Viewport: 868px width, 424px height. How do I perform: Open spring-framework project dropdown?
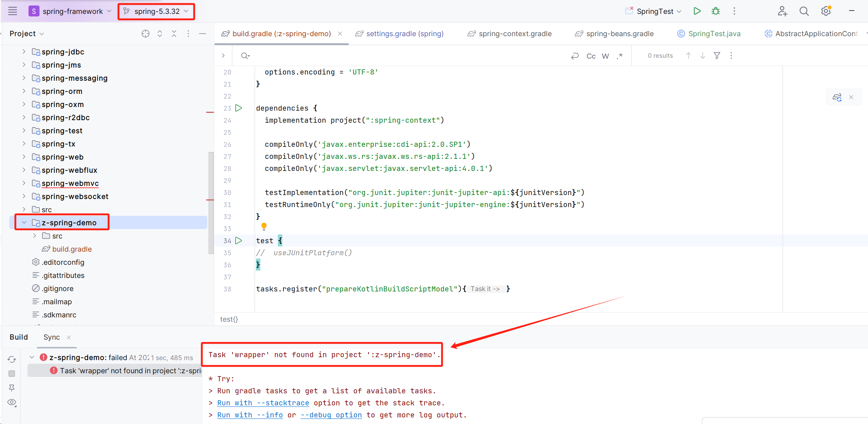(70, 11)
